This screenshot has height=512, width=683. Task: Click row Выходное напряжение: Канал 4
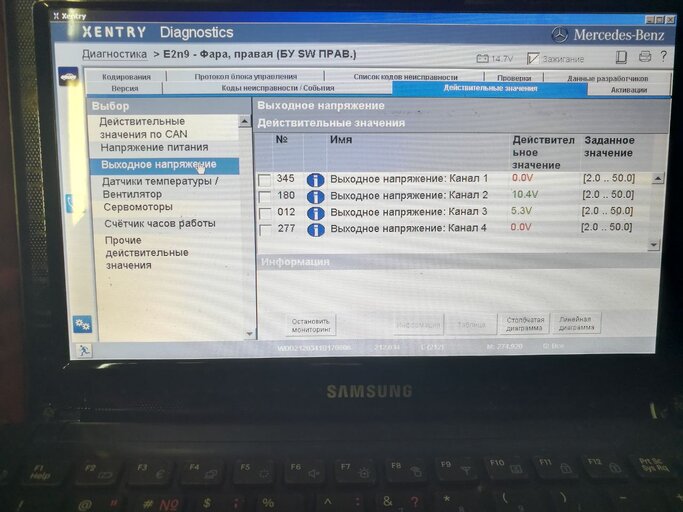pos(453,228)
